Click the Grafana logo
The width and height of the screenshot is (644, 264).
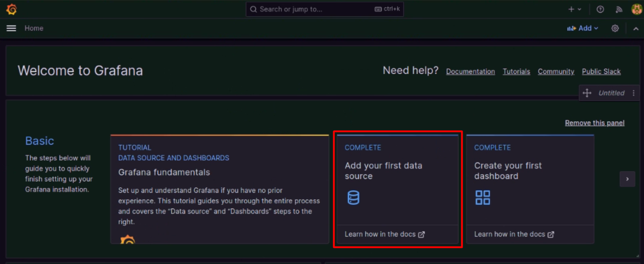coord(11,9)
